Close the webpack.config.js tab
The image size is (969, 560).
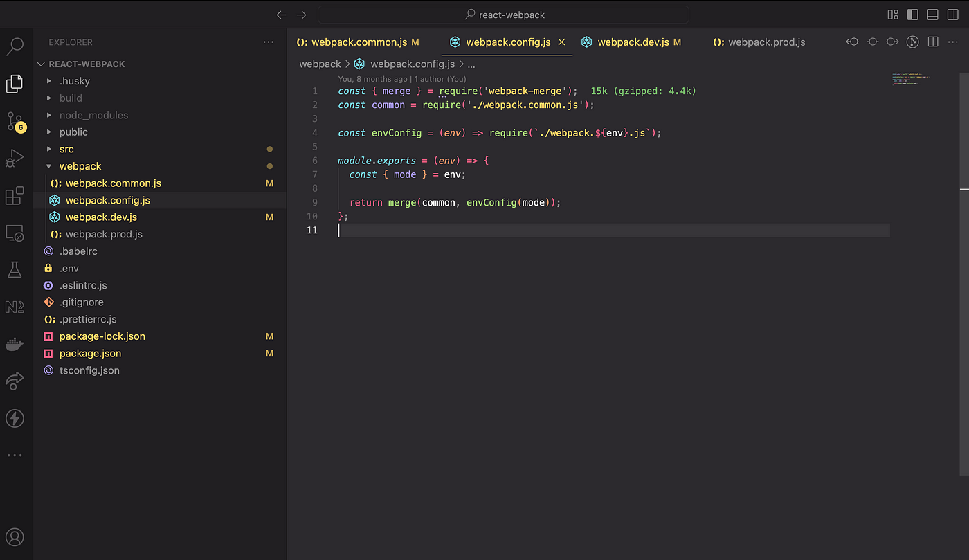click(x=562, y=42)
